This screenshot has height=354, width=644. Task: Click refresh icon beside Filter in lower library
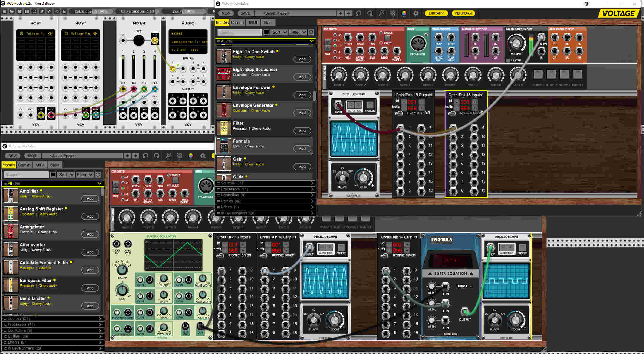click(x=98, y=175)
